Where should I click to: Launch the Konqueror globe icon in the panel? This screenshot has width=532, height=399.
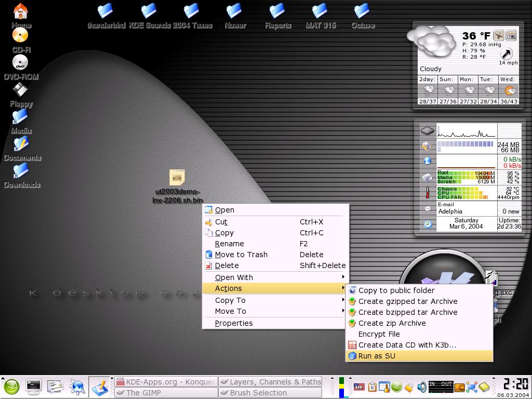[77, 387]
